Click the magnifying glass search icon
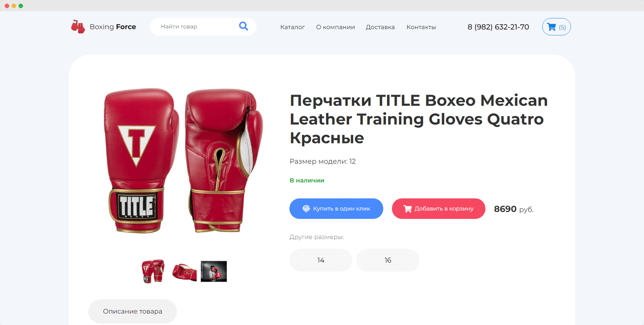The width and height of the screenshot is (644, 325). point(244,26)
